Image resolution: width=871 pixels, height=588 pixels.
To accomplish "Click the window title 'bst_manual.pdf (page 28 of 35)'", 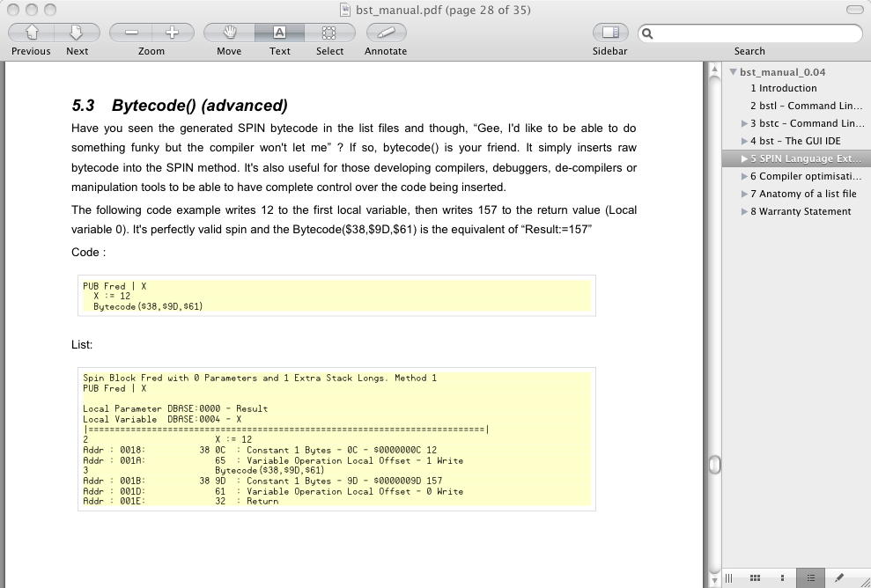I will pyautogui.click(x=443, y=10).
